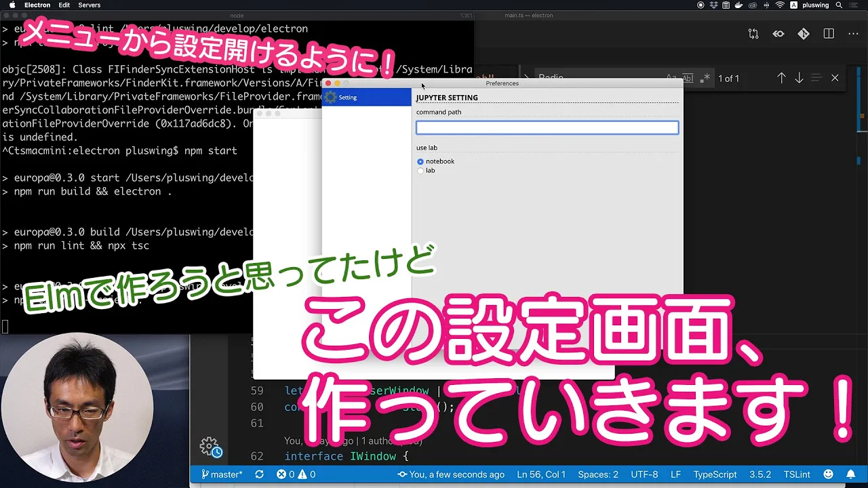Click Ln 56, Col 1 in status bar
The width and height of the screenshot is (868, 488).
point(541,474)
